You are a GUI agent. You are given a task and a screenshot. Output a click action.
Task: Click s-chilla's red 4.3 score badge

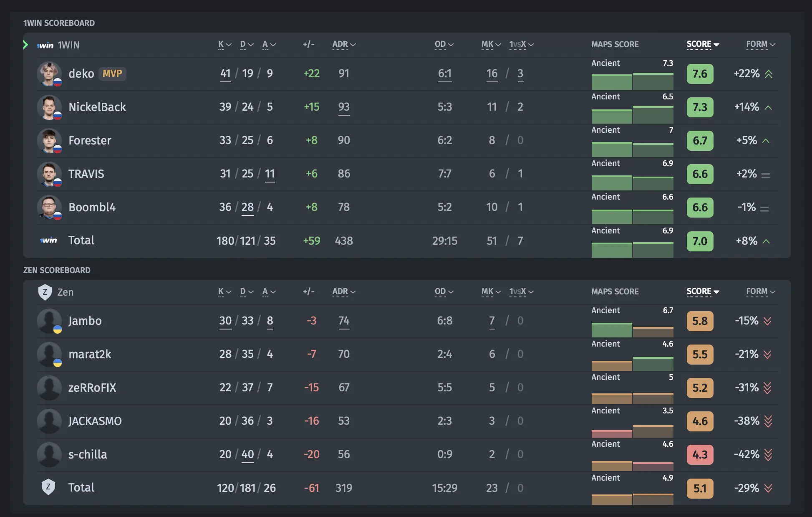tap(700, 455)
